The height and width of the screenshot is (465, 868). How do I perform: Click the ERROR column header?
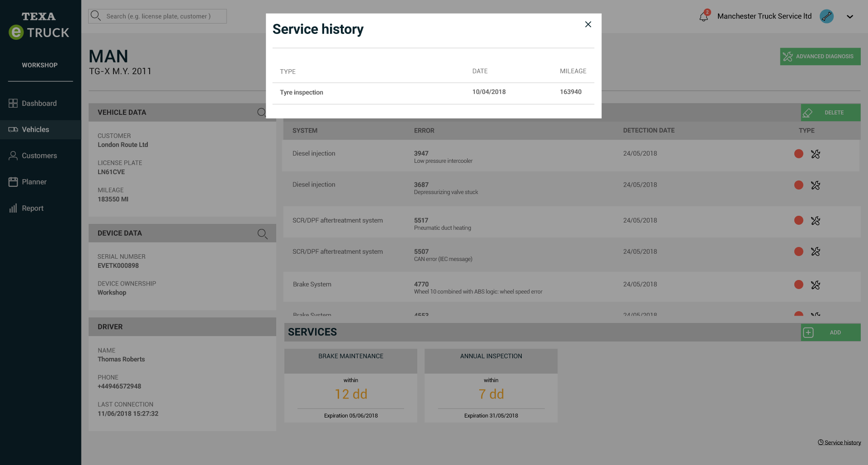[424, 131]
